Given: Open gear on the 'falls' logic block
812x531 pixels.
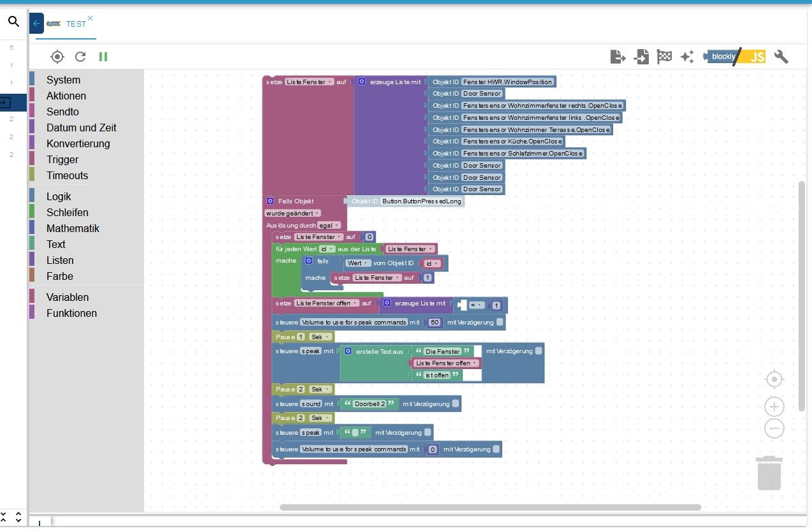Looking at the screenshot, I should click(x=308, y=261).
